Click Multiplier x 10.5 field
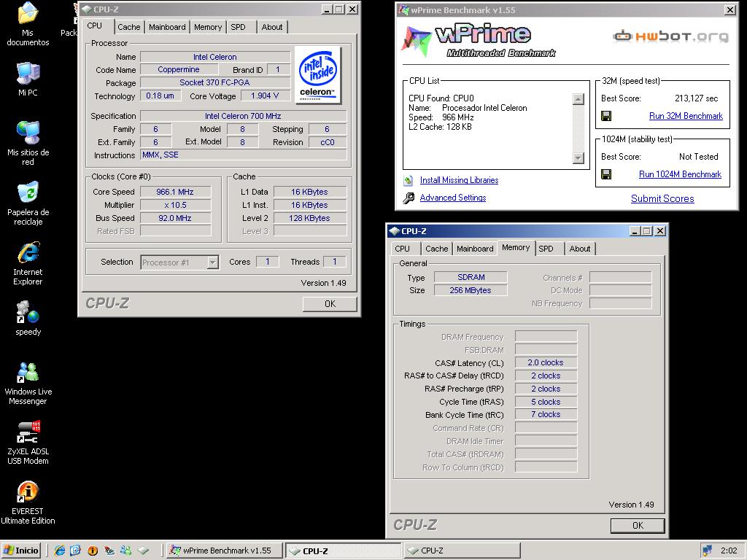This screenshot has height=560, width=747. coord(175,205)
